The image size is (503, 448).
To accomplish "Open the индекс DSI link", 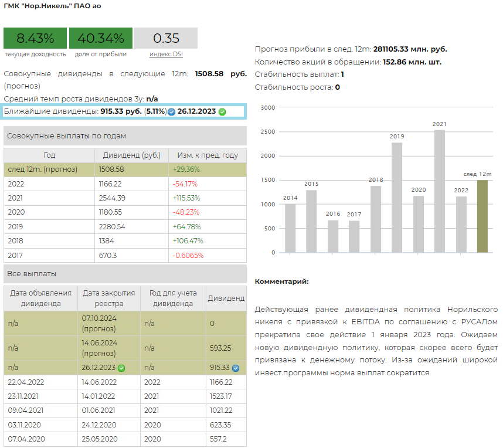I will click(x=165, y=54).
